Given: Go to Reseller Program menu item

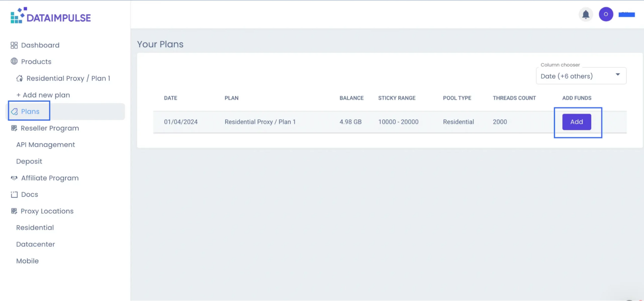Looking at the screenshot, I should 50,128.
